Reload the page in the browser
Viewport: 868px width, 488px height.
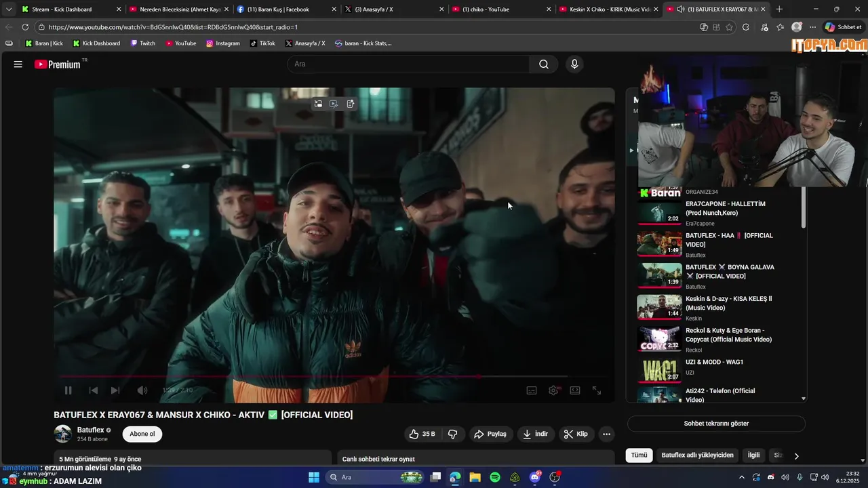pos(25,27)
